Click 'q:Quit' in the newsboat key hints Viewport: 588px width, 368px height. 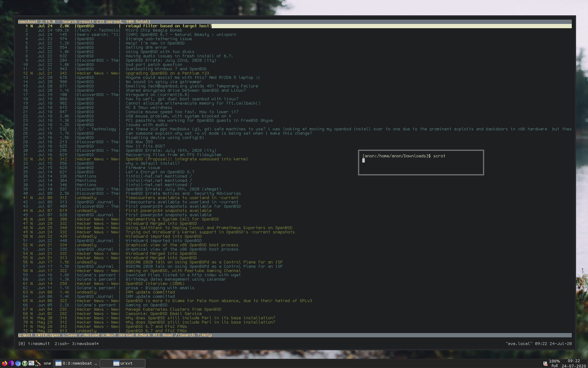click(25, 335)
